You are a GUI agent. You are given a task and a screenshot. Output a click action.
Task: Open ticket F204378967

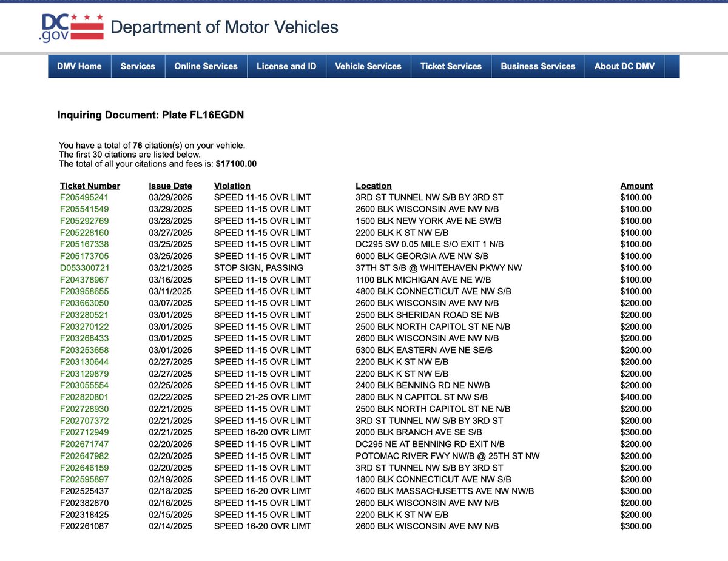84,280
